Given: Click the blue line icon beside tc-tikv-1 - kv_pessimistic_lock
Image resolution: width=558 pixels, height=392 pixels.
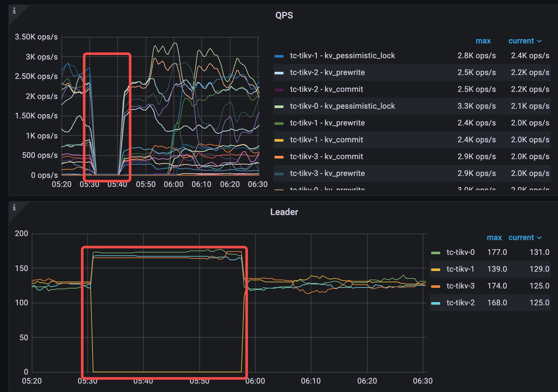Looking at the screenshot, I should 279,56.
